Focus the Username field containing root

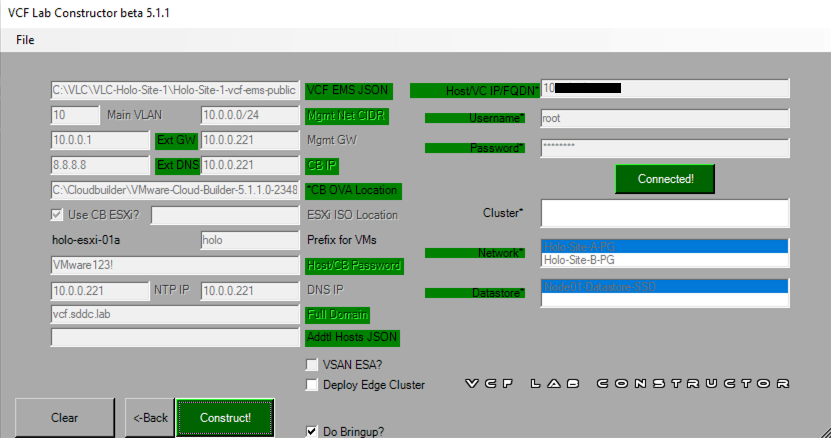[664, 118]
